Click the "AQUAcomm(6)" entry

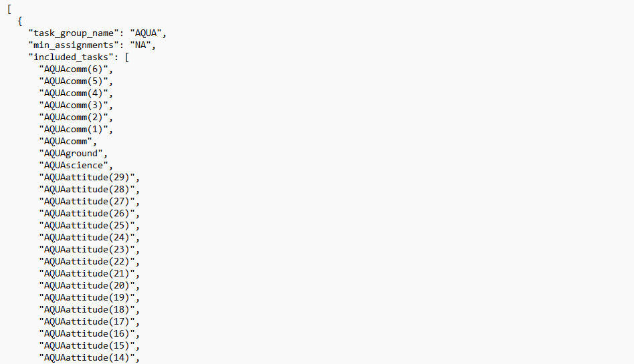click(76, 69)
